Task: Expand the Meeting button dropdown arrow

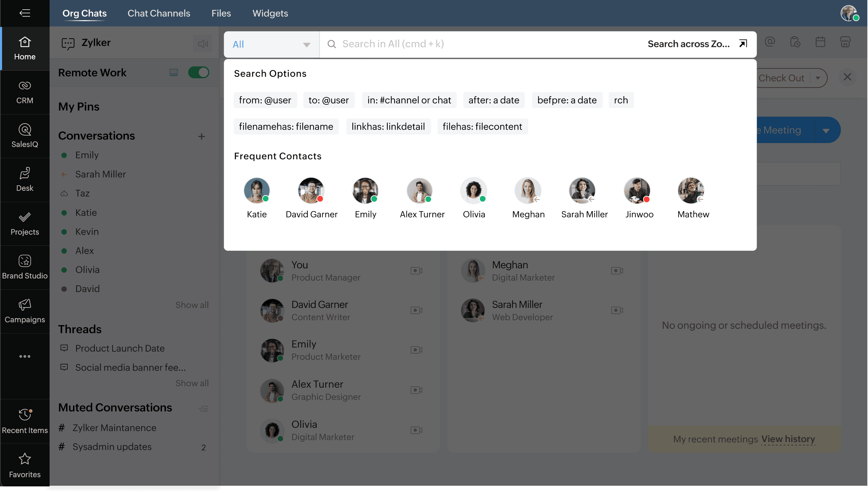Action: (x=826, y=131)
